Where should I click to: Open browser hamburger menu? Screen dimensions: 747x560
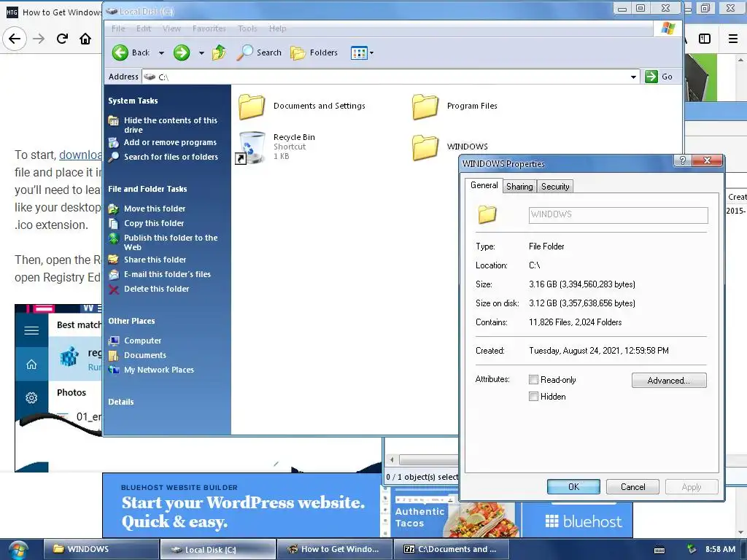[x=733, y=39]
